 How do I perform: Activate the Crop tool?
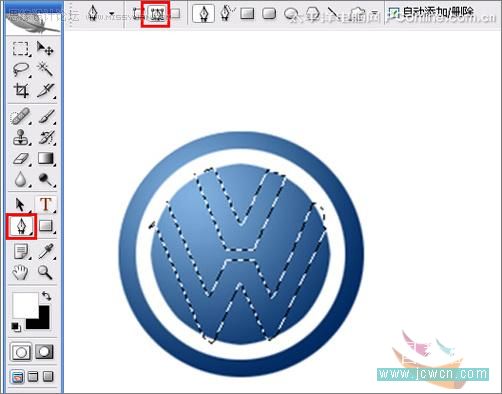[x=21, y=91]
